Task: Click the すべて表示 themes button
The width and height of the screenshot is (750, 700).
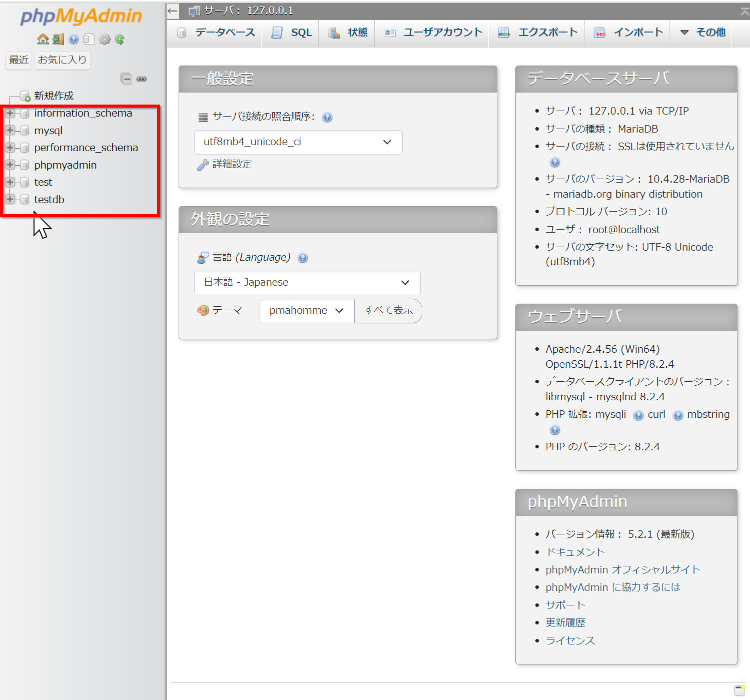Action: [x=389, y=311]
